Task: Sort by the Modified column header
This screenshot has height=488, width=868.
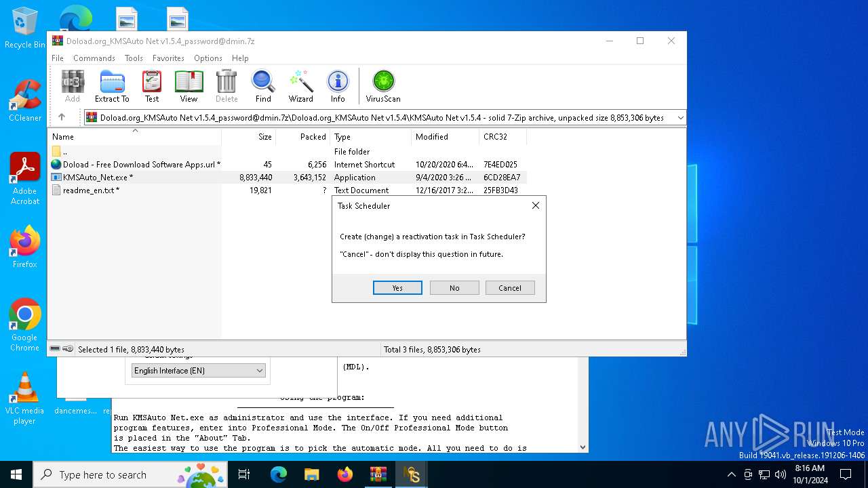Action: (x=445, y=136)
